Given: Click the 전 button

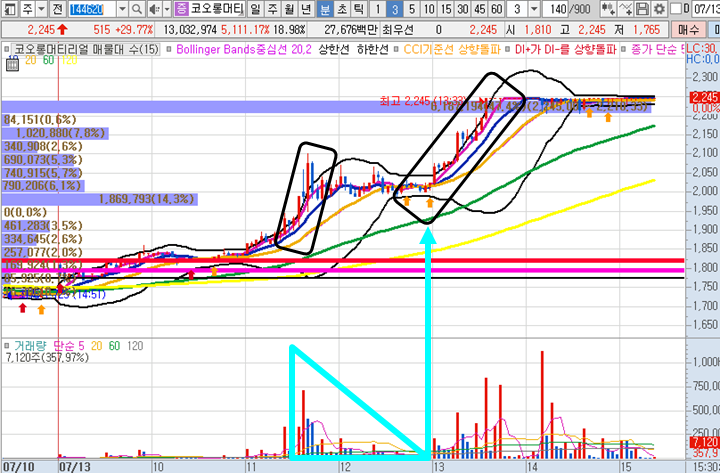Looking at the screenshot, I should tap(57, 9).
